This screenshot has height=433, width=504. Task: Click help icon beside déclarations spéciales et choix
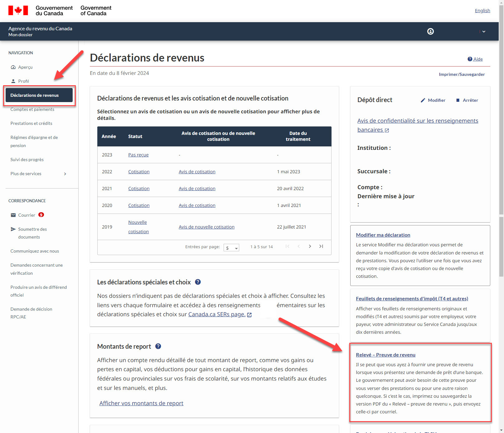tap(198, 282)
